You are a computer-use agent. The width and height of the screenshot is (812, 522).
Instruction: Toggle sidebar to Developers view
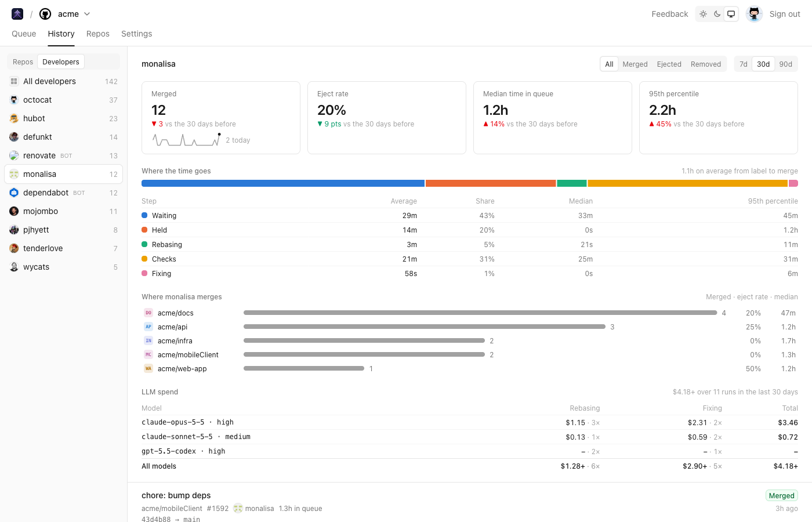click(61, 62)
